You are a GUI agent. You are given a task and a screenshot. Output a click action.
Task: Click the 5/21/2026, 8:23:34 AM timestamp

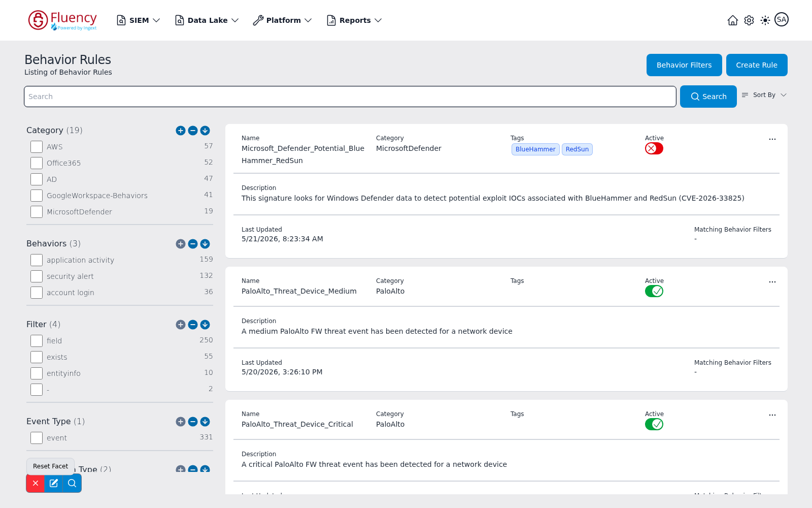[x=282, y=239]
